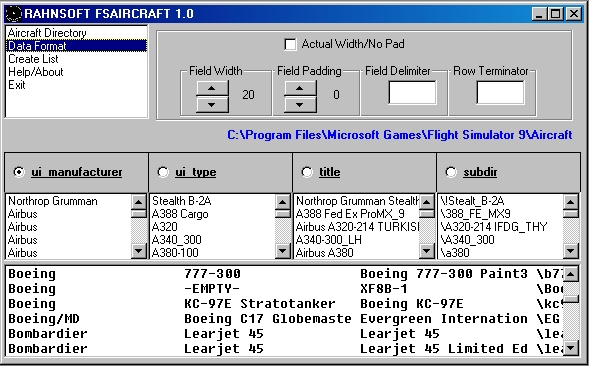Minimize the FSAircraft window

[x=539, y=14]
